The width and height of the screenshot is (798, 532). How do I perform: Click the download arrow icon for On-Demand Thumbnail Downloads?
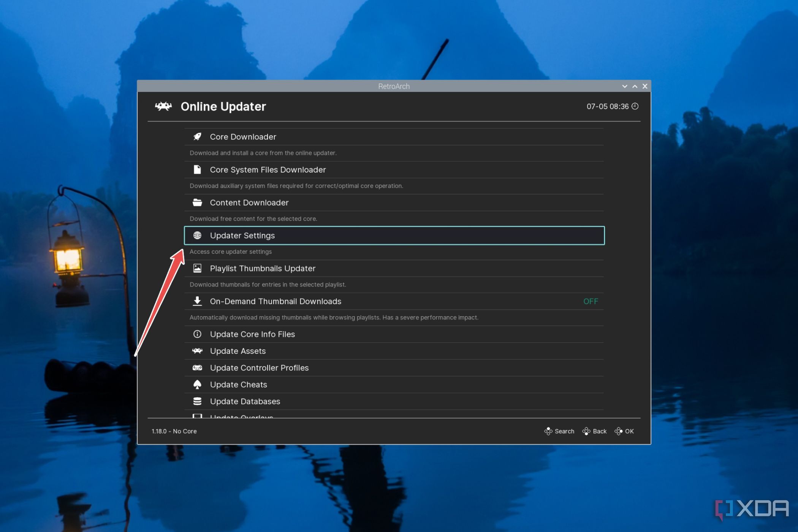pos(197,301)
